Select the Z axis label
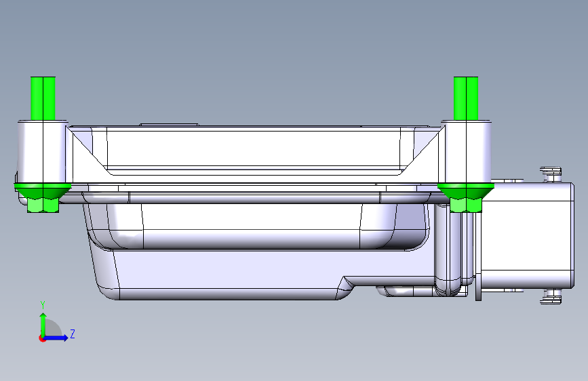This screenshot has width=588, height=381. point(73,334)
